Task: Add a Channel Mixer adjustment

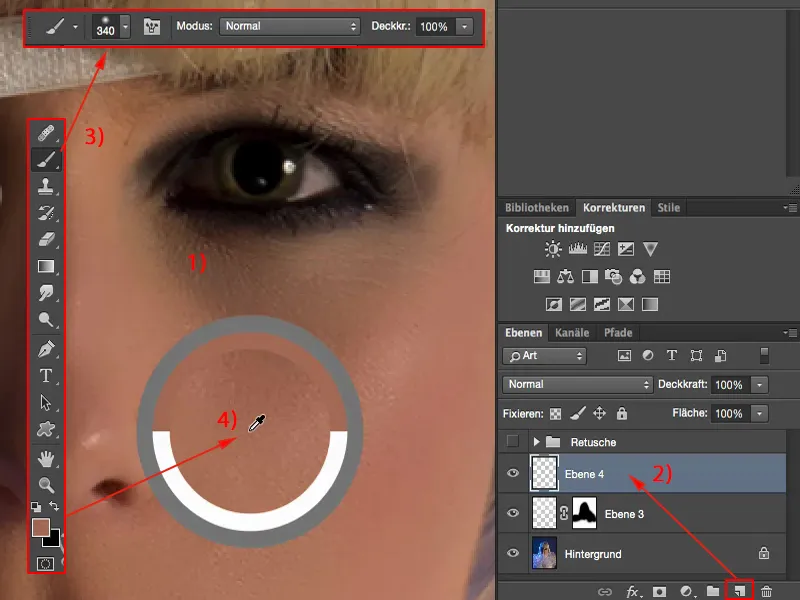Action: point(638,277)
